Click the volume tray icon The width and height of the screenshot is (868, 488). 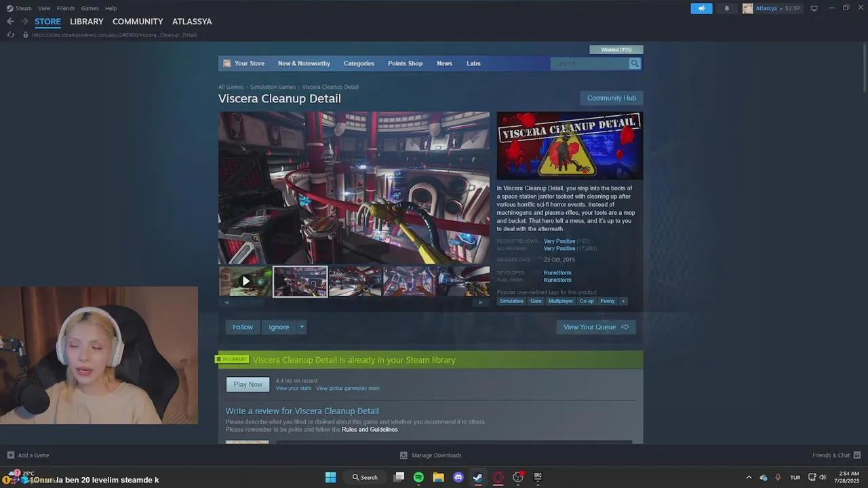click(823, 477)
